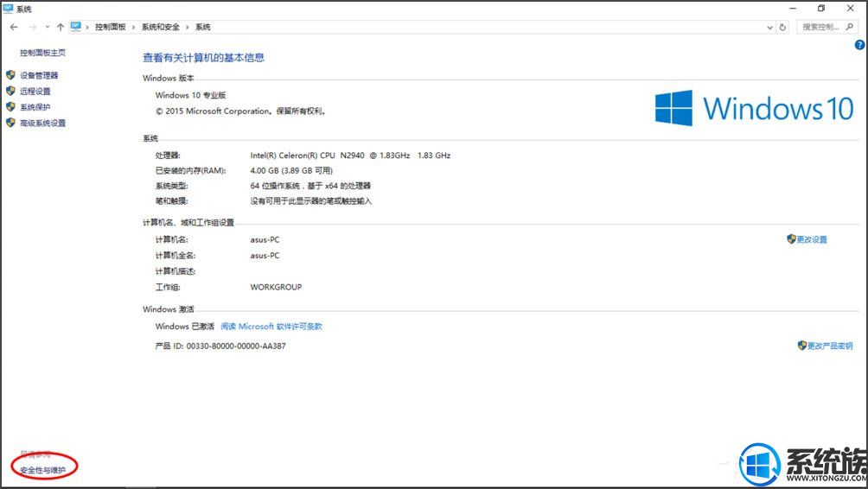Click shield icon beside 更改产品密钥
The height and width of the screenshot is (489, 868).
coord(801,346)
